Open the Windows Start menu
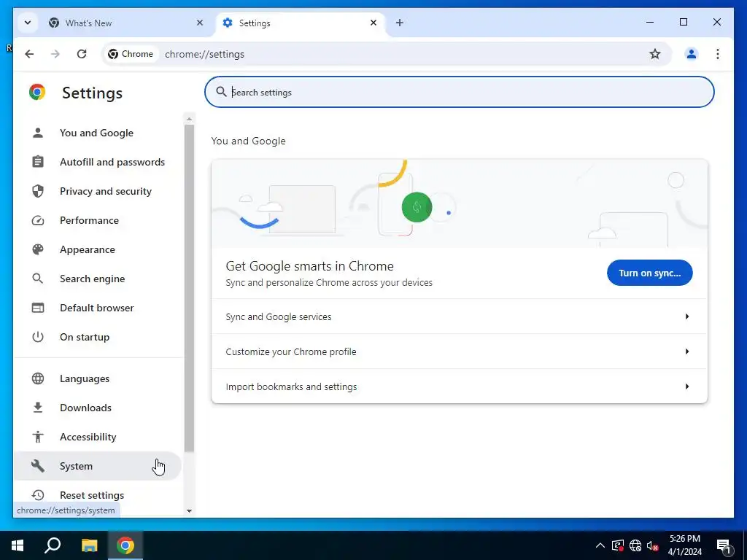This screenshot has height=560, width=747. point(18,545)
